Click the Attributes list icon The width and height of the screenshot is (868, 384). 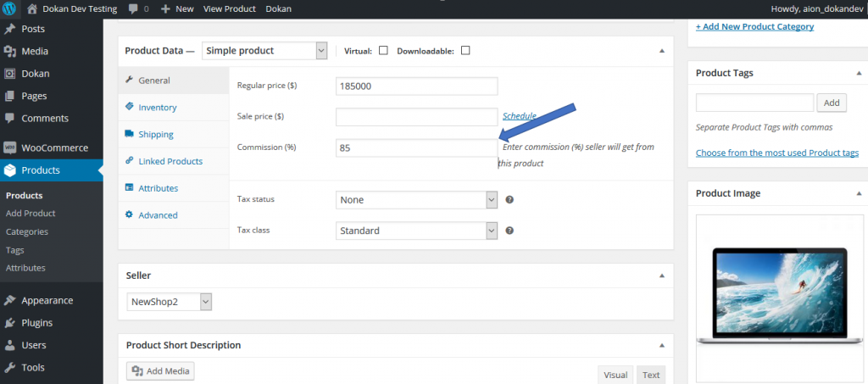(x=130, y=187)
